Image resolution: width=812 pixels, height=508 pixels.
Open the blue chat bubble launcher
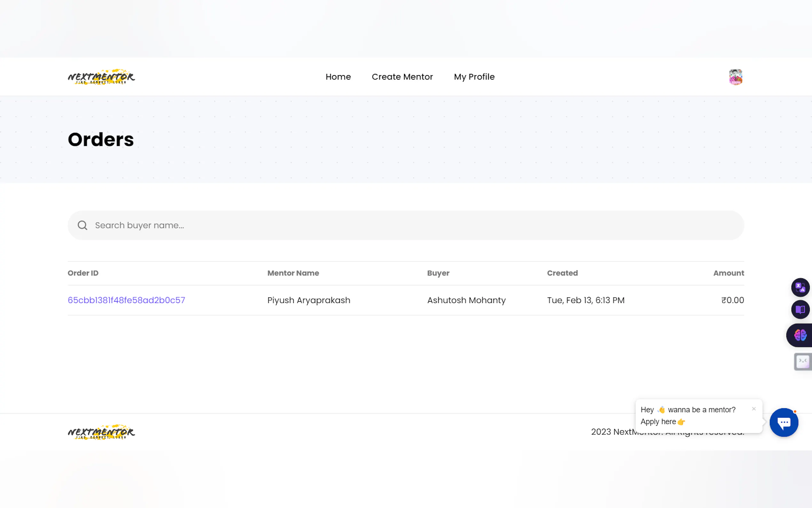(x=784, y=423)
